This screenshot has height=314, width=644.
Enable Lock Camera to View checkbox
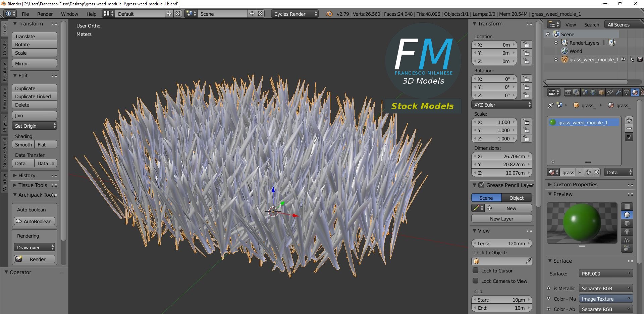475,281
